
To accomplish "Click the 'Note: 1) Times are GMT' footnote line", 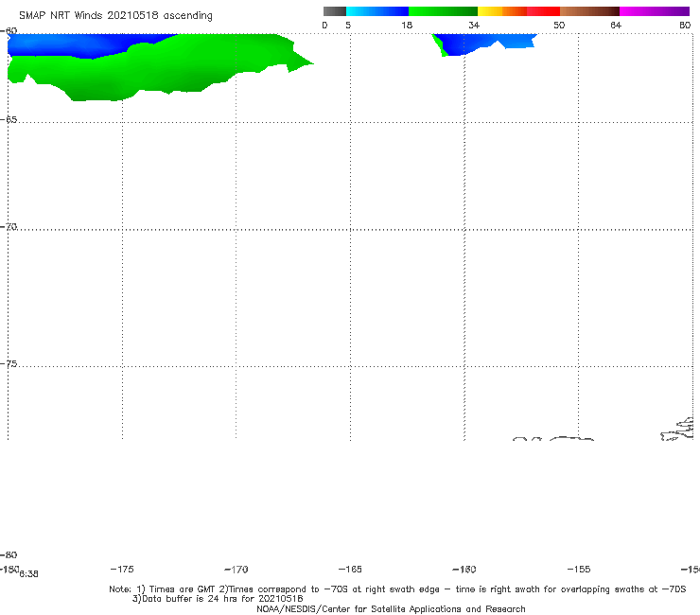I will (x=397, y=589).
